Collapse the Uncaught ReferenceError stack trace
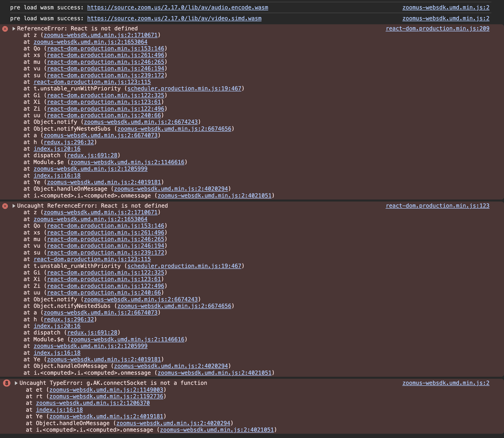The width and height of the screenshot is (504, 438). (x=14, y=206)
